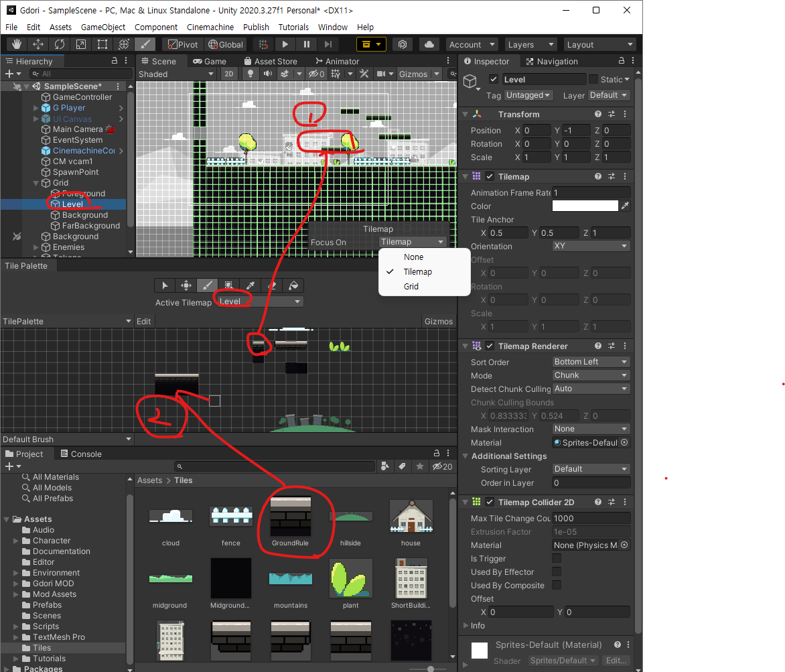This screenshot has height=672, width=785.
Task: Expand the Character folder in Project
Action: pos(15,541)
